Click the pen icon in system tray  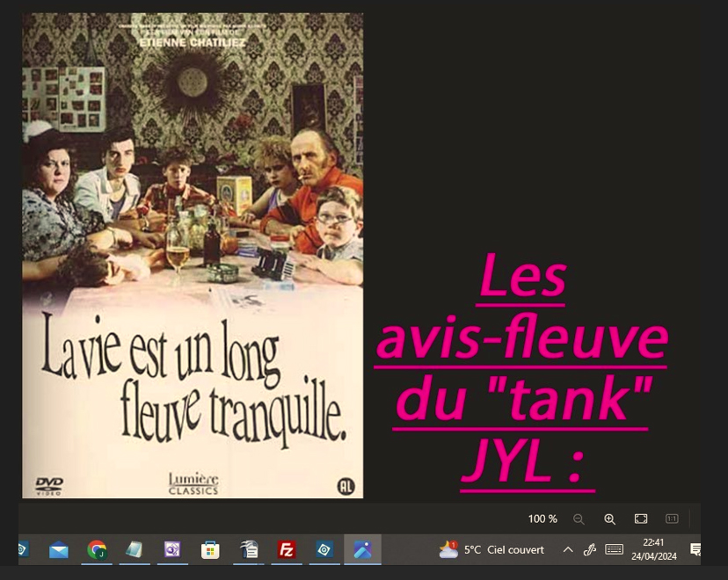(590, 550)
